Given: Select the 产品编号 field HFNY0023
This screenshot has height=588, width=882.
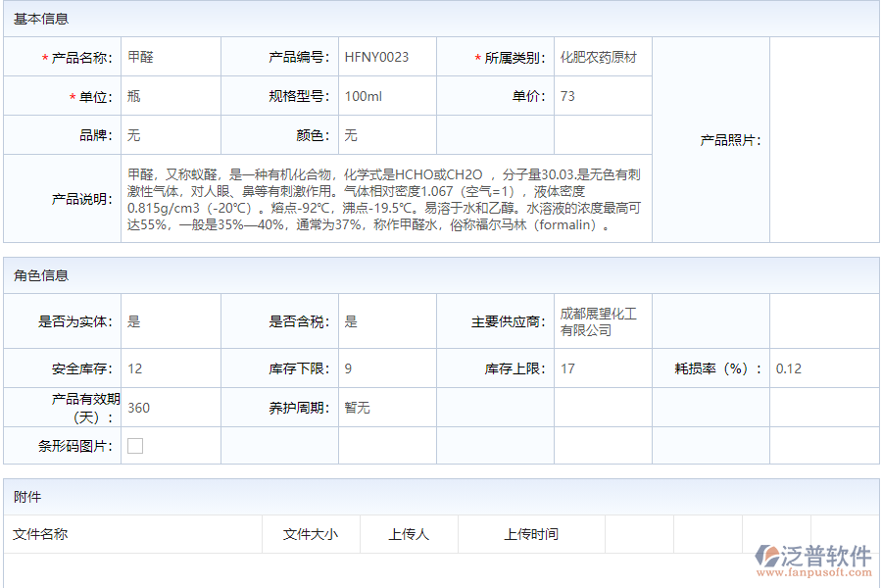Looking at the screenshot, I should pos(379,56).
